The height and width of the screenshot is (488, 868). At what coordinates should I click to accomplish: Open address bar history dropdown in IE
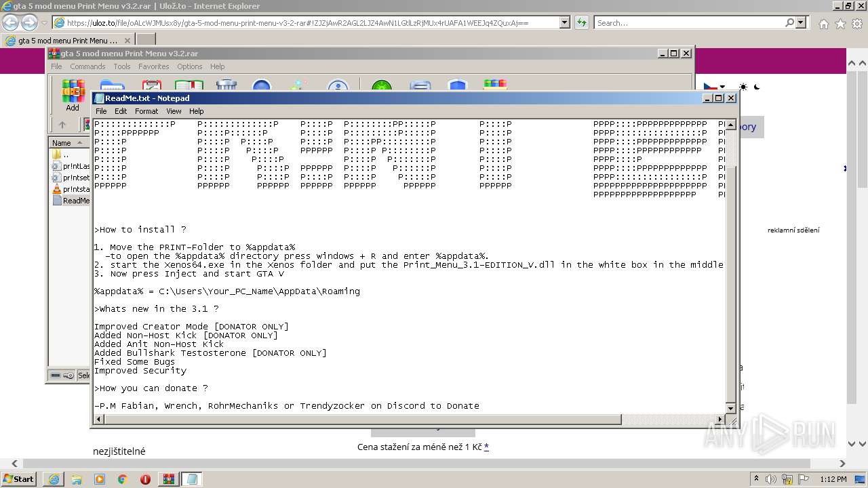[x=564, y=22]
